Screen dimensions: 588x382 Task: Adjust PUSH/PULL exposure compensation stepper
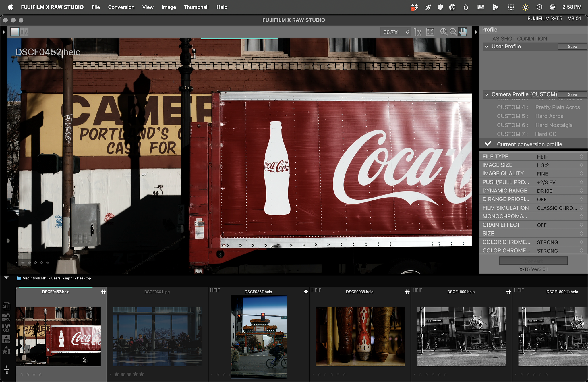[581, 182]
